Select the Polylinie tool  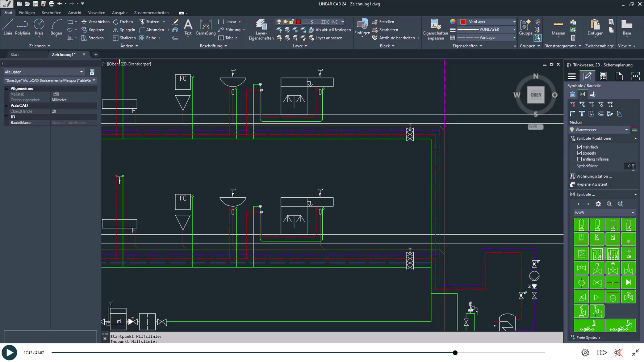(x=22, y=28)
